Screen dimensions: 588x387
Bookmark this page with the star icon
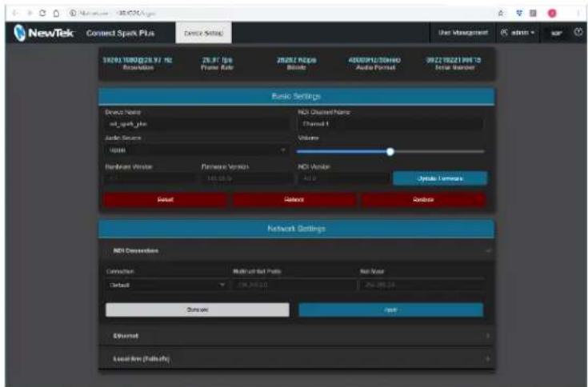click(501, 13)
